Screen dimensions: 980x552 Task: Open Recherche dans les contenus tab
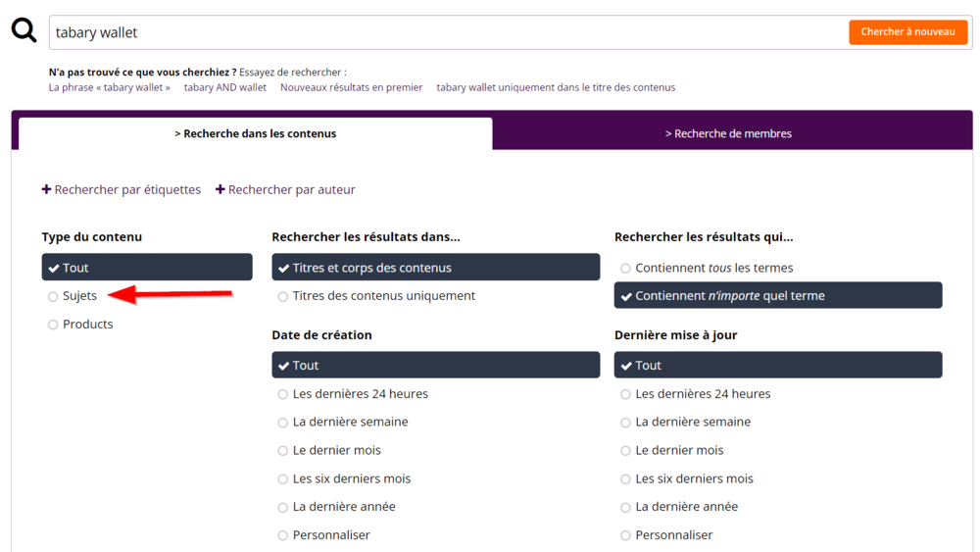pos(255,133)
